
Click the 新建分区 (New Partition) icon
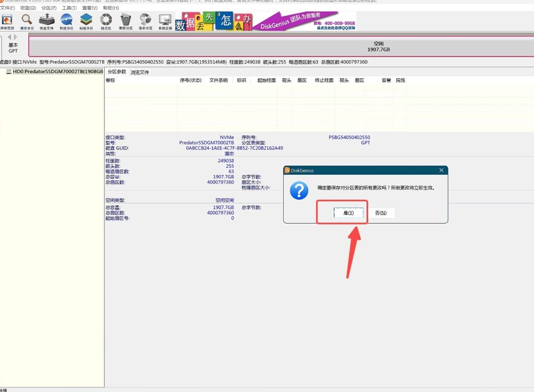click(x=86, y=21)
